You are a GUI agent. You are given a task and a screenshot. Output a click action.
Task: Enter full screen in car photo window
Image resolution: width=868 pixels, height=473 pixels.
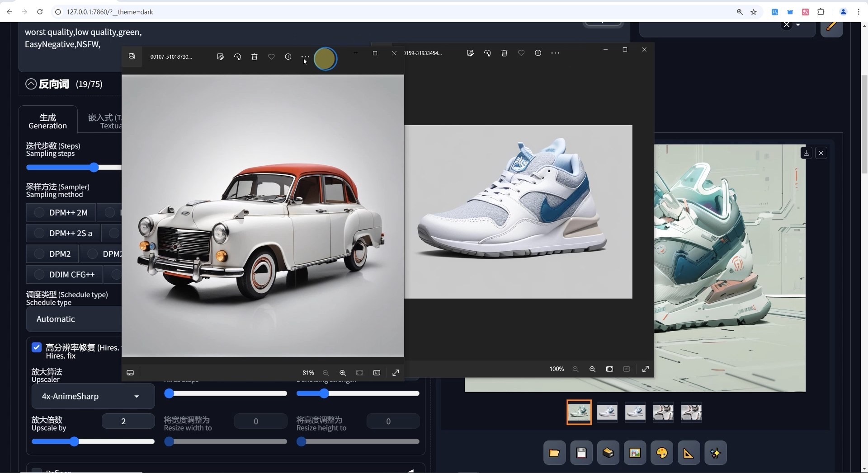click(396, 373)
